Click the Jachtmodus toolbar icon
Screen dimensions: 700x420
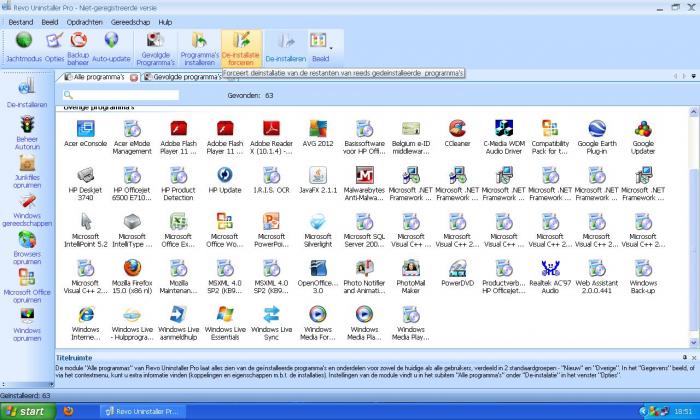coord(24,46)
